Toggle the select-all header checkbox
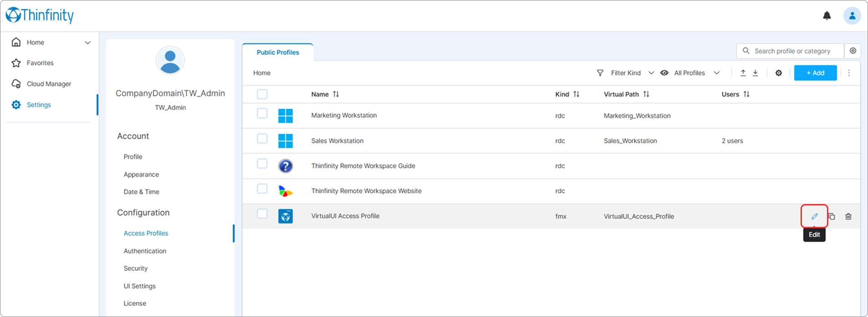868x317 pixels. [x=262, y=94]
